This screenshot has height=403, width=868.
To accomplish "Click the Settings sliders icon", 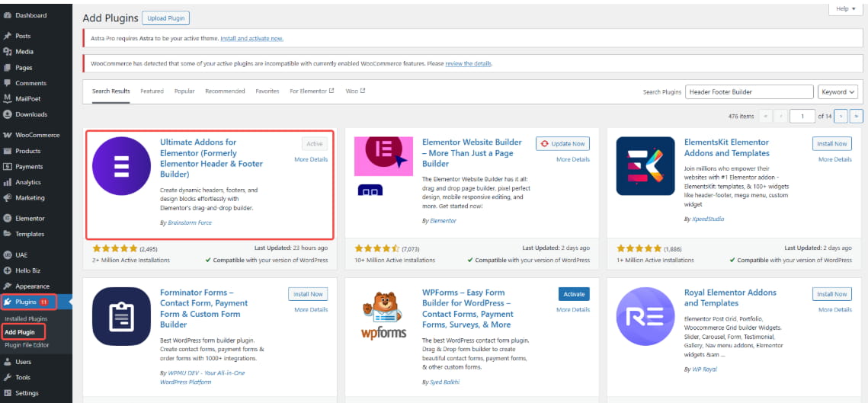I will 8,393.
